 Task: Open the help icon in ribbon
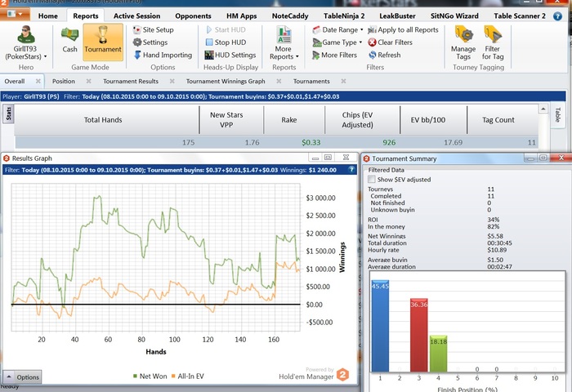pos(557,16)
